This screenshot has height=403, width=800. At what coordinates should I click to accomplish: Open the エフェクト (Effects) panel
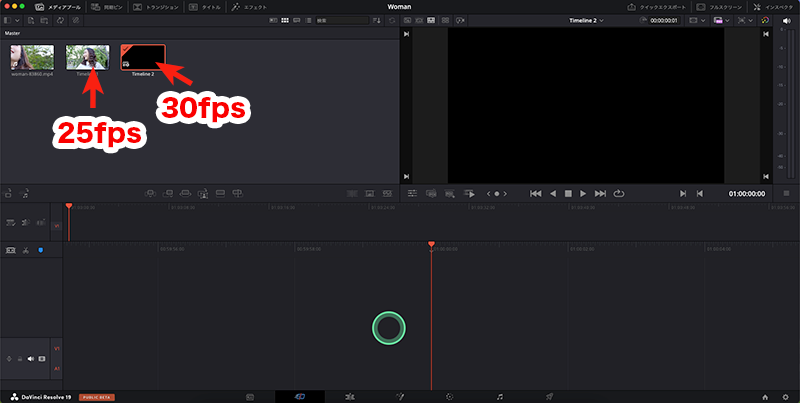248,7
